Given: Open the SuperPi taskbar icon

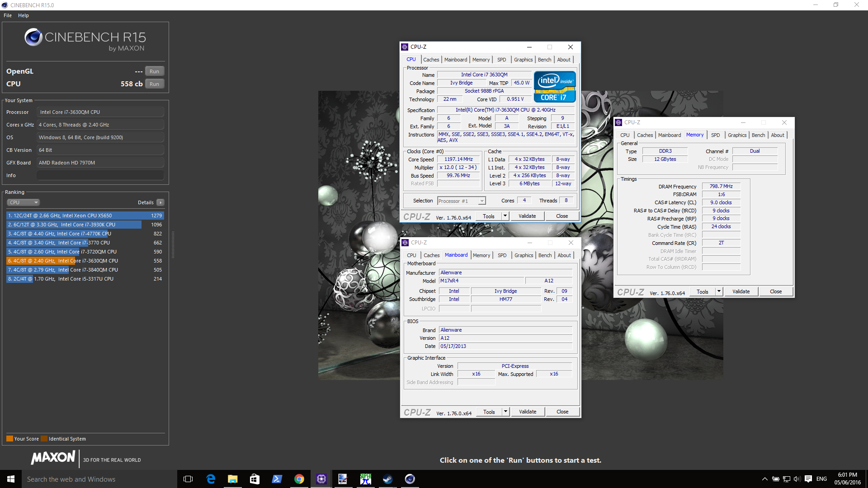Looking at the screenshot, I should pos(365,479).
